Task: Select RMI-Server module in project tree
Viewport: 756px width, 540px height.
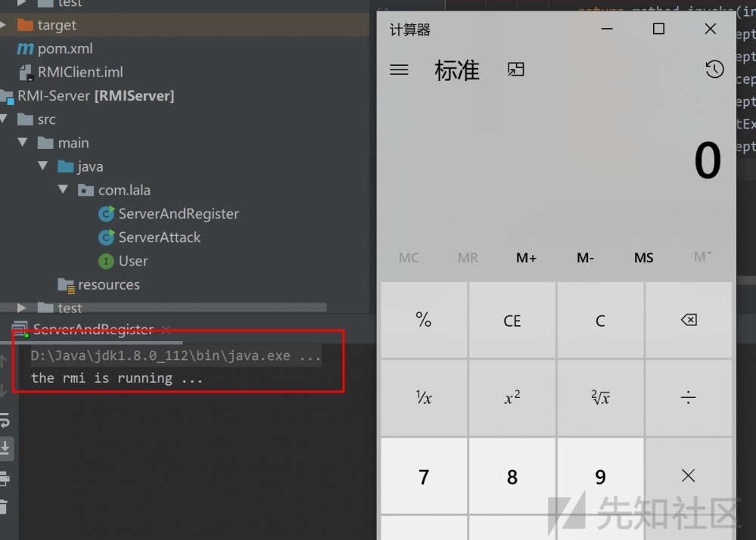Action: [95, 96]
